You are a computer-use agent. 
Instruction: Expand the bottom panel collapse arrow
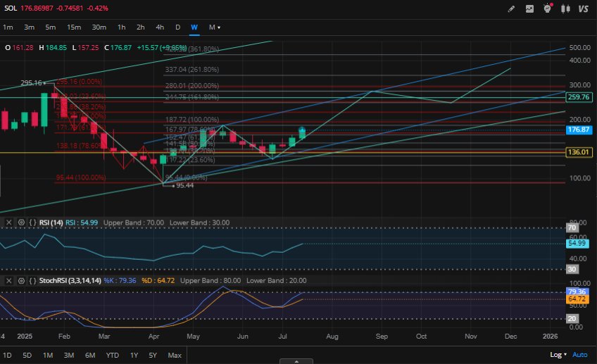tap(296, 361)
